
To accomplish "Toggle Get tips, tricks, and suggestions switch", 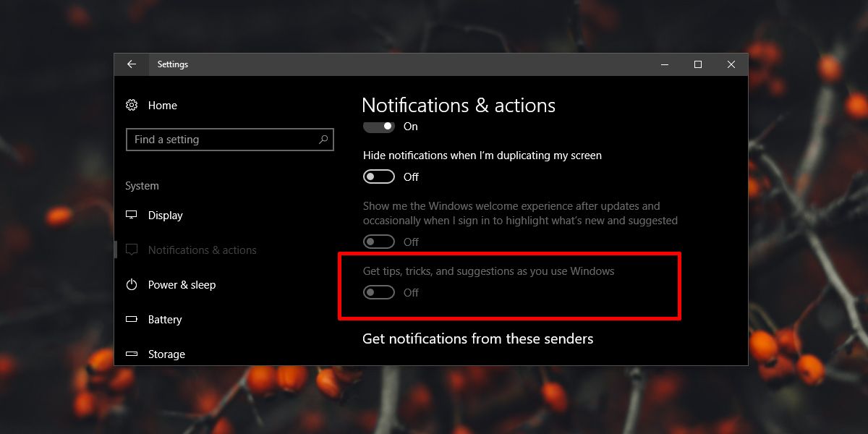I will point(379,292).
